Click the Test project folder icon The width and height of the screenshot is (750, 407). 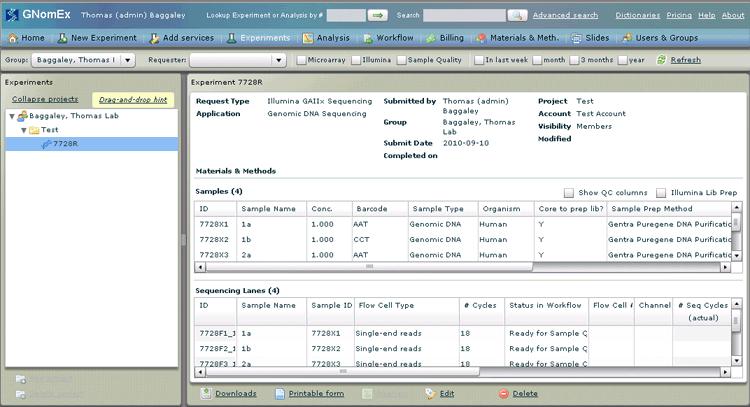pyautogui.click(x=34, y=130)
